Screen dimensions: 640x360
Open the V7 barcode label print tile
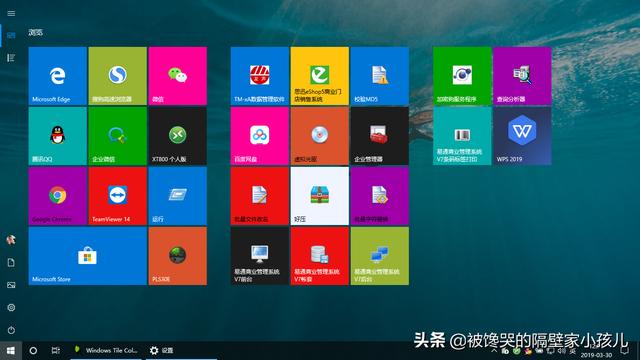(x=462, y=136)
